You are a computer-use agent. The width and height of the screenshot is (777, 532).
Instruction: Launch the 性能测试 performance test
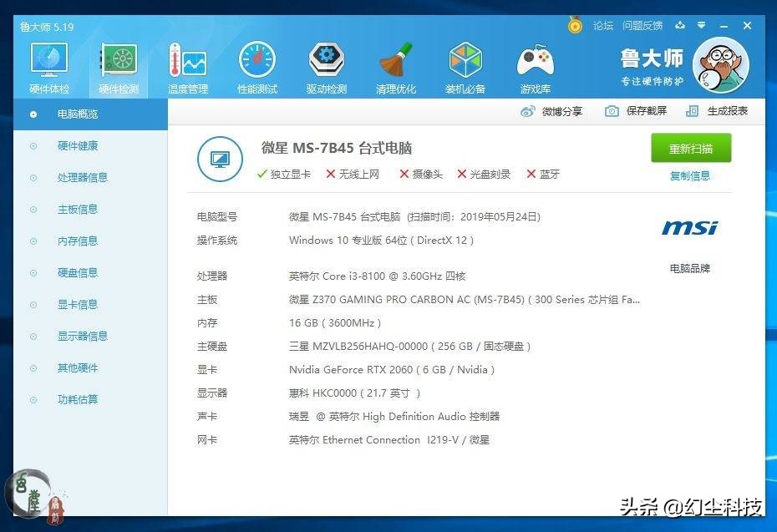coord(256,65)
